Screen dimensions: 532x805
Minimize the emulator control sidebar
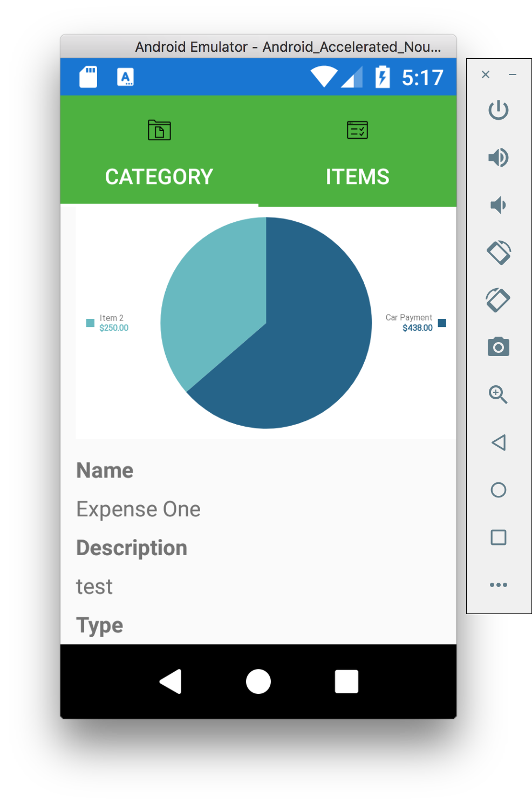coord(513,74)
